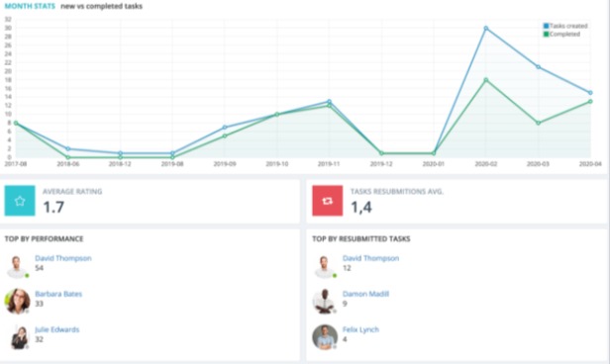This screenshot has height=364, width=610.
Task: Click the 2020-02 Tasks created peak point
Action: [486, 29]
